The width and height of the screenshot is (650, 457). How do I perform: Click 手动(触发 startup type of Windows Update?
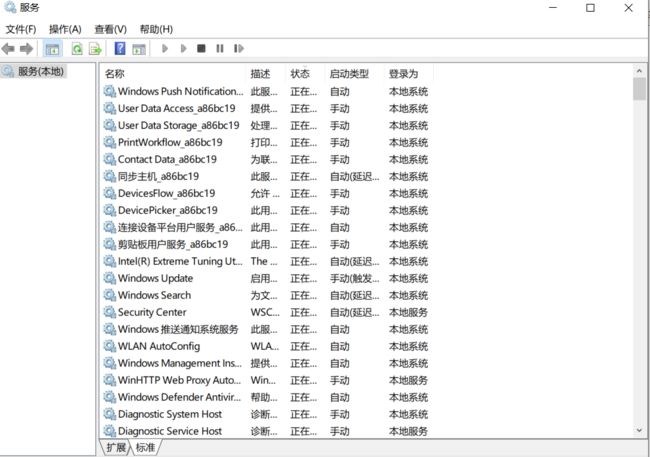click(x=354, y=278)
